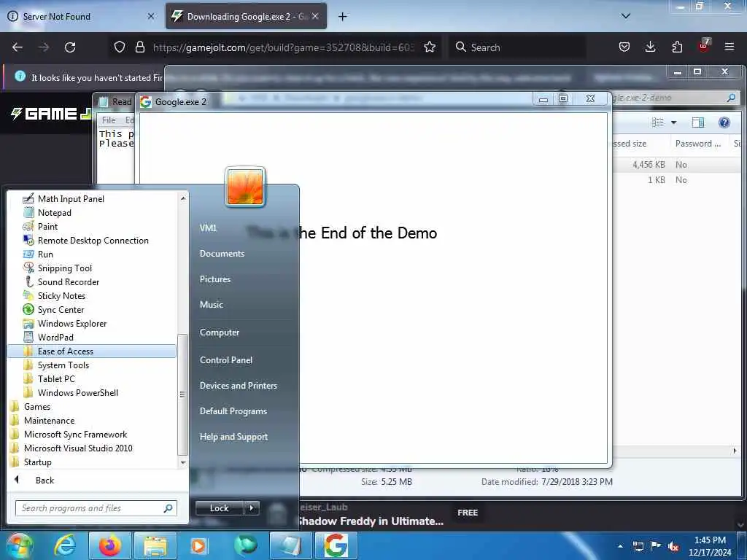Expand Games folder in Start menu
The height and width of the screenshot is (560, 747).
[37, 406]
